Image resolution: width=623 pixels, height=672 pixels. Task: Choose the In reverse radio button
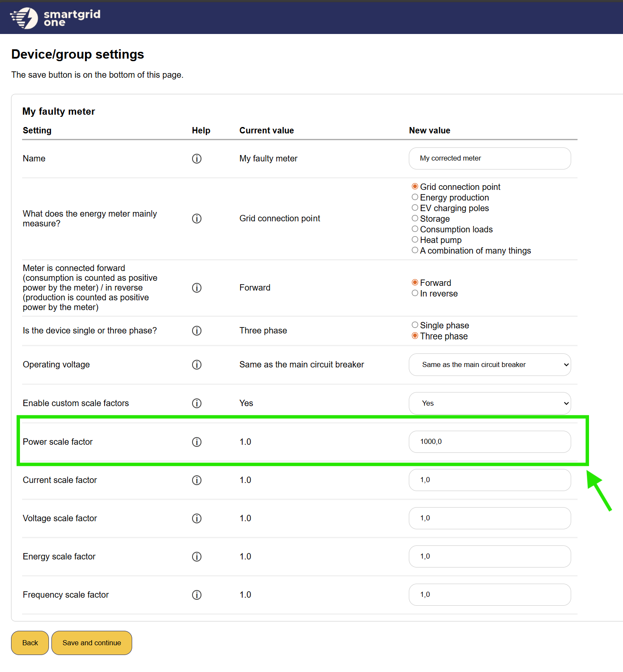pyautogui.click(x=415, y=293)
